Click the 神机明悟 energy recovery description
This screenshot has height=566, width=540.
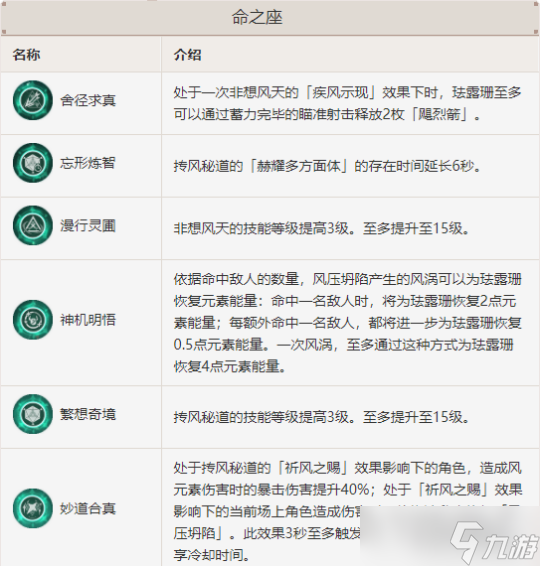click(x=347, y=323)
